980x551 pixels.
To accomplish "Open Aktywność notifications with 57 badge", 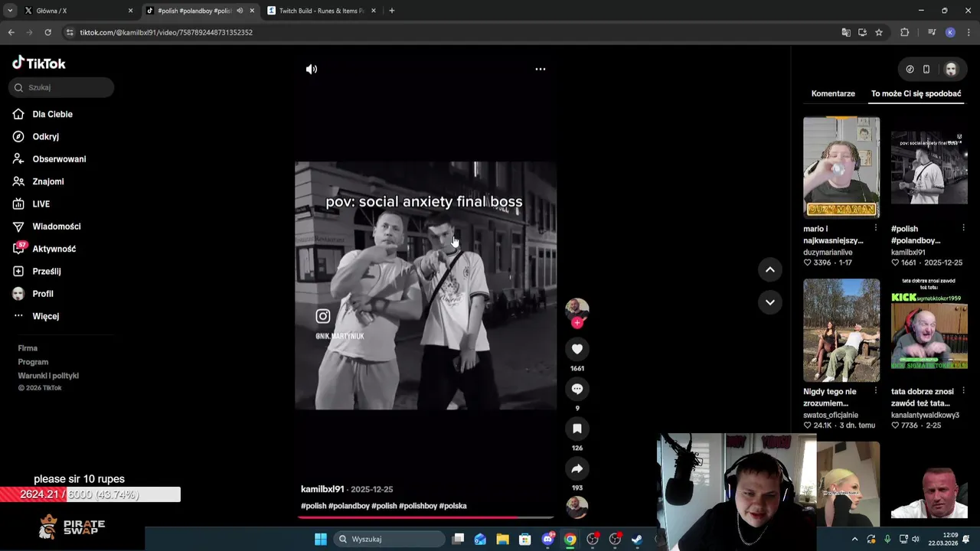I will (54, 249).
